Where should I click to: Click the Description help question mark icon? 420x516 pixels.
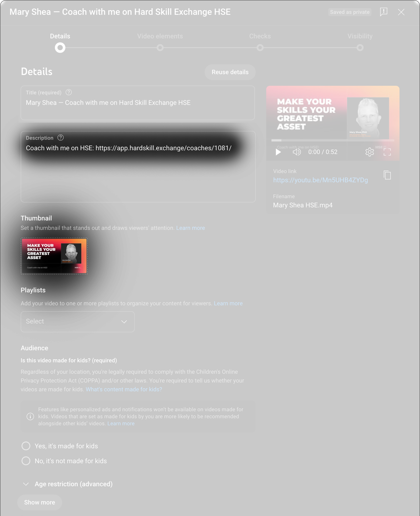tap(61, 138)
